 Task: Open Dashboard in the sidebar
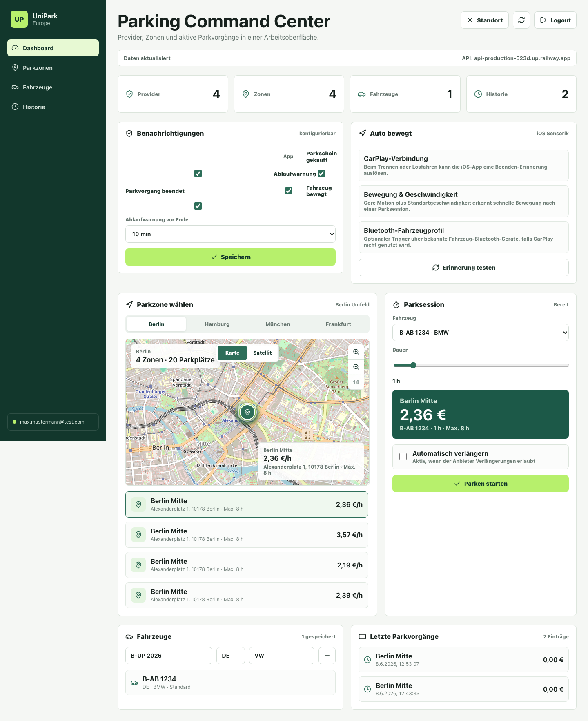[53, 48]
